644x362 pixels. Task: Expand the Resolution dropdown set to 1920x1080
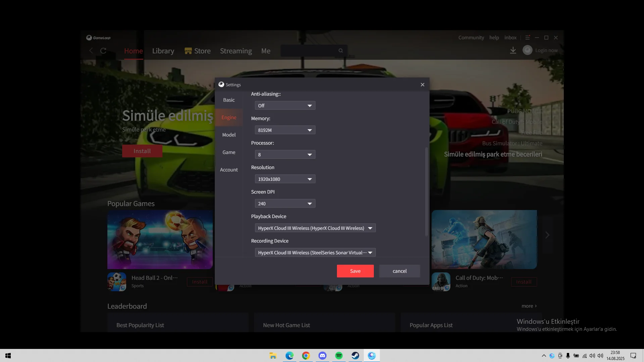click(285, 179)
